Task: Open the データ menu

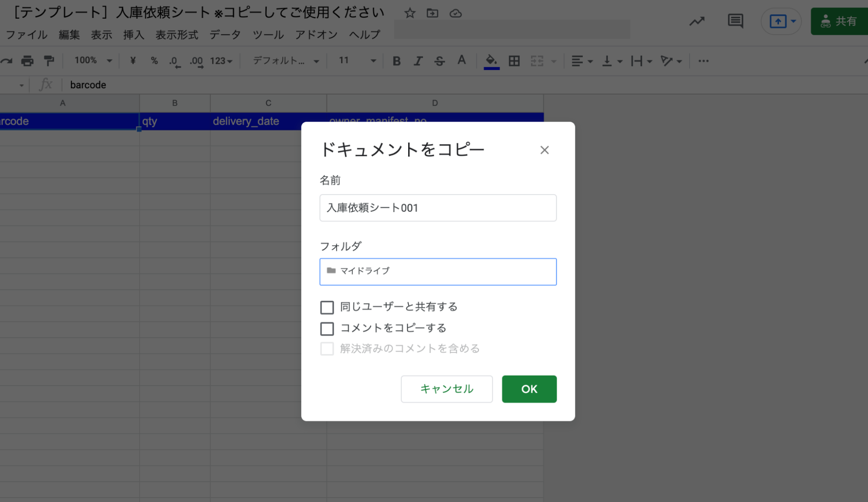Action: click(x=224, y=35)
